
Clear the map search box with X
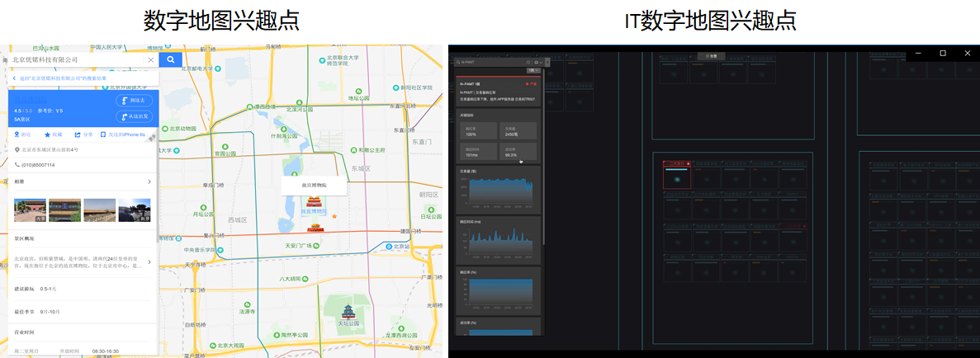pos(150,60)
